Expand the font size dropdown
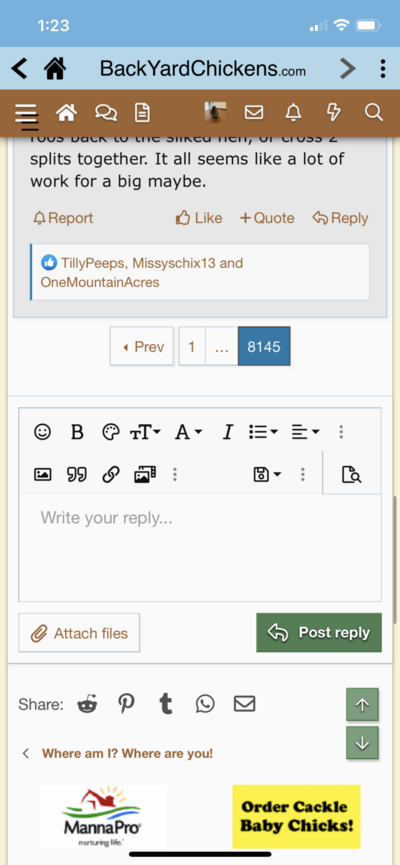Viewport: 400px width, 865px height. coord(146,432)
